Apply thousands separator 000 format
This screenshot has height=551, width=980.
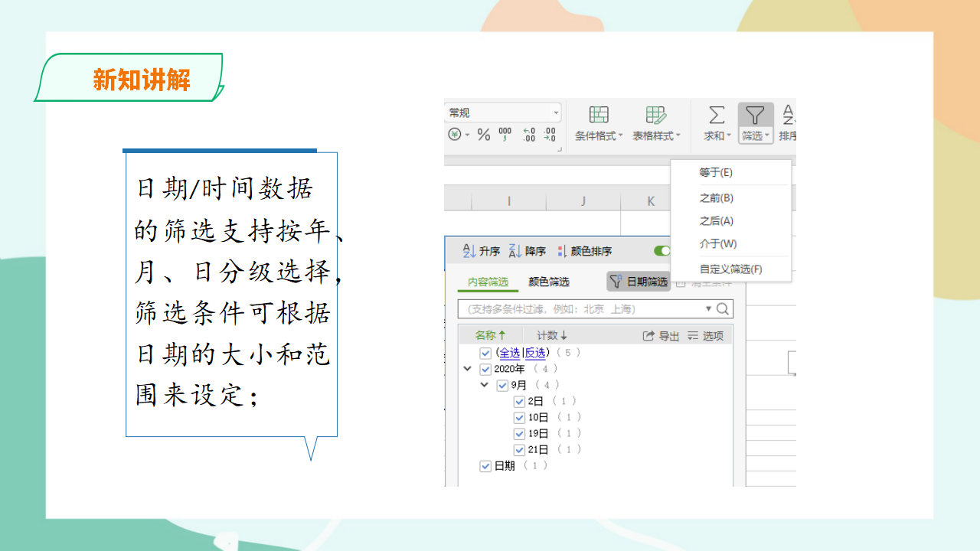(505, 135)
